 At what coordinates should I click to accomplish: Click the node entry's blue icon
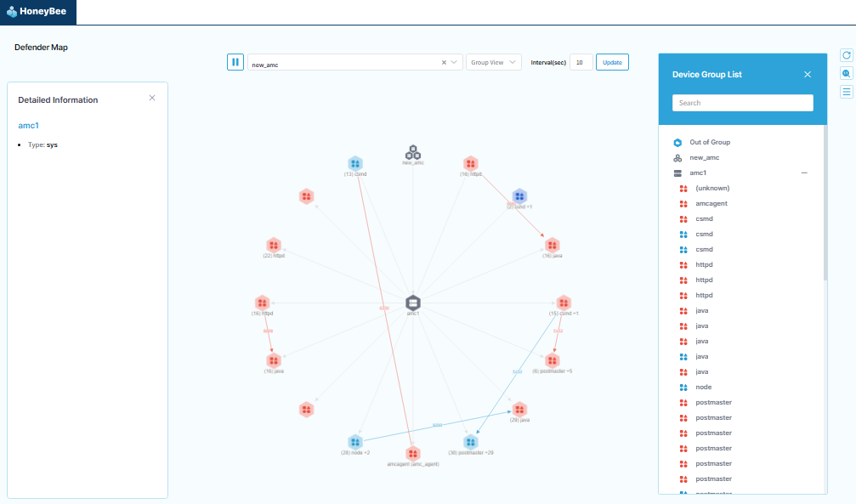pyautogui.click(x=683, y=388)
